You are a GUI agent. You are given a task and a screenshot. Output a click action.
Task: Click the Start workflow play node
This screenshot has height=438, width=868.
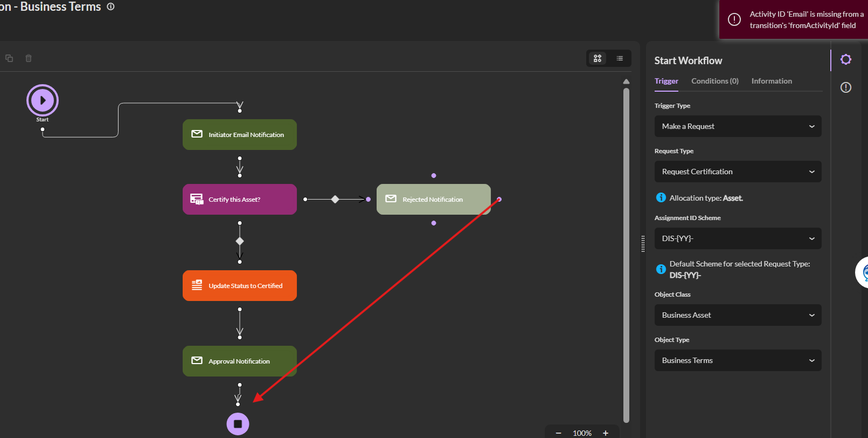coord(43,100)
